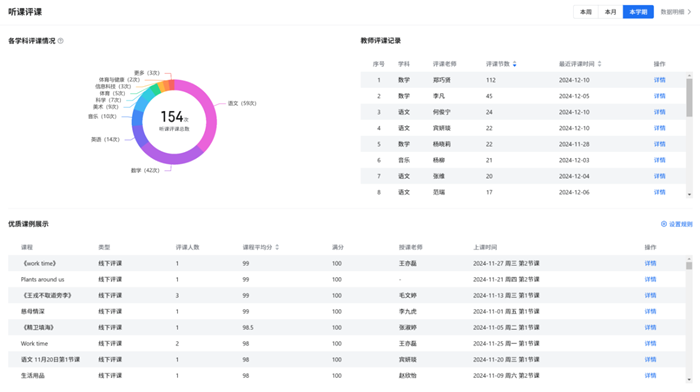The height and width of the screenshot is (392, 700).
Task: Open 详情 for 生活用品 course row
Action: coord(650,376)
